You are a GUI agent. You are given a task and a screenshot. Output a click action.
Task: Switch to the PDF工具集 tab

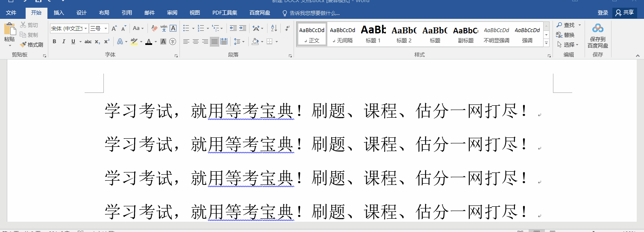[224, 13]
